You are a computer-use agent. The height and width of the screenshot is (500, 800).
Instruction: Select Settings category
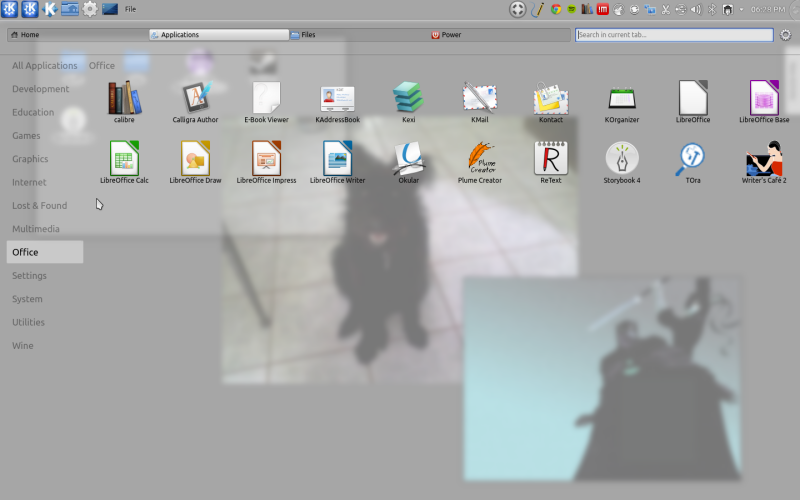45,276
